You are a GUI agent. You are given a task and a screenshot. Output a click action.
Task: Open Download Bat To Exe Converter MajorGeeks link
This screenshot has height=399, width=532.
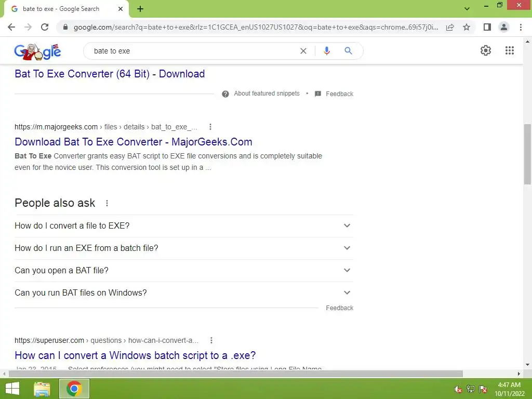click(134, 142)
